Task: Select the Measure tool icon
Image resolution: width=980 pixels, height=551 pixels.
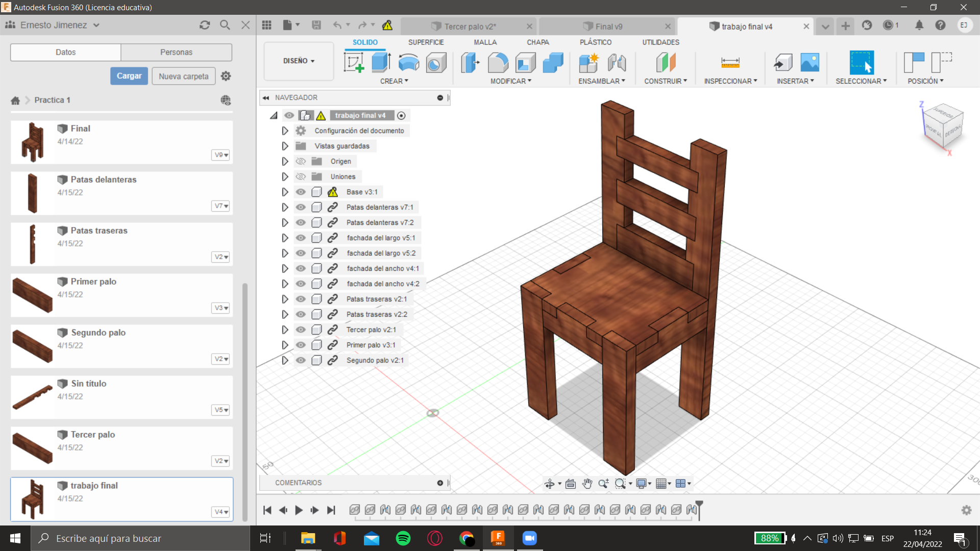Action: coord(730,63)
